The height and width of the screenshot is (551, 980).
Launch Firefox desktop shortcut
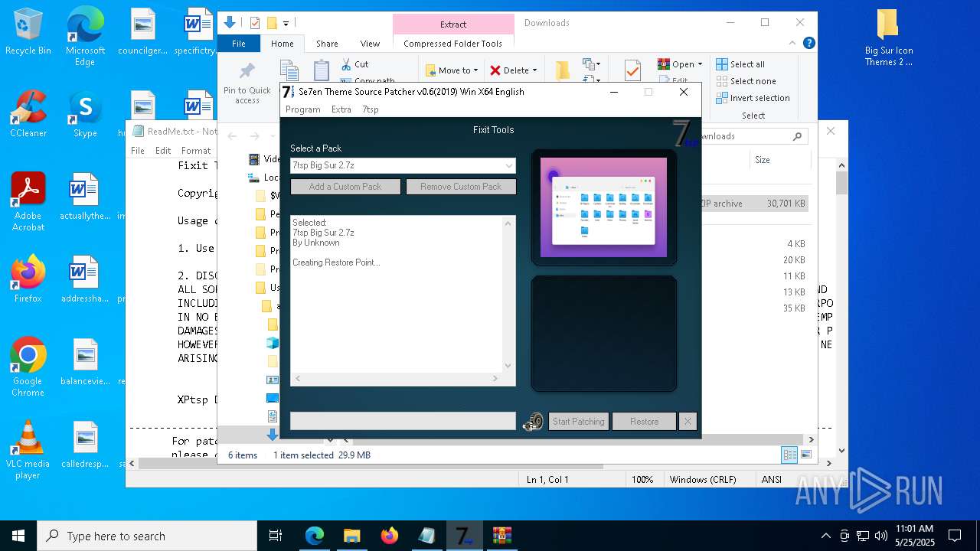point(28,279)
